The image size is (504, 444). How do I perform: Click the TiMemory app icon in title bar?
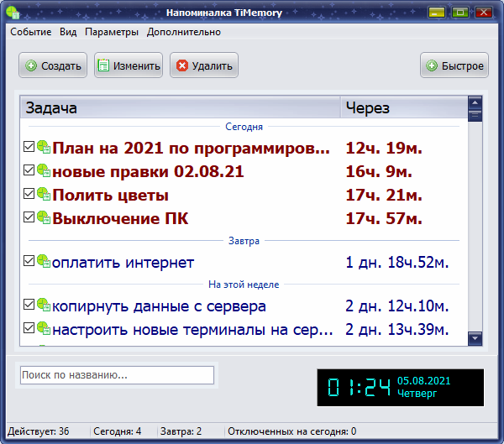point(13,13)
